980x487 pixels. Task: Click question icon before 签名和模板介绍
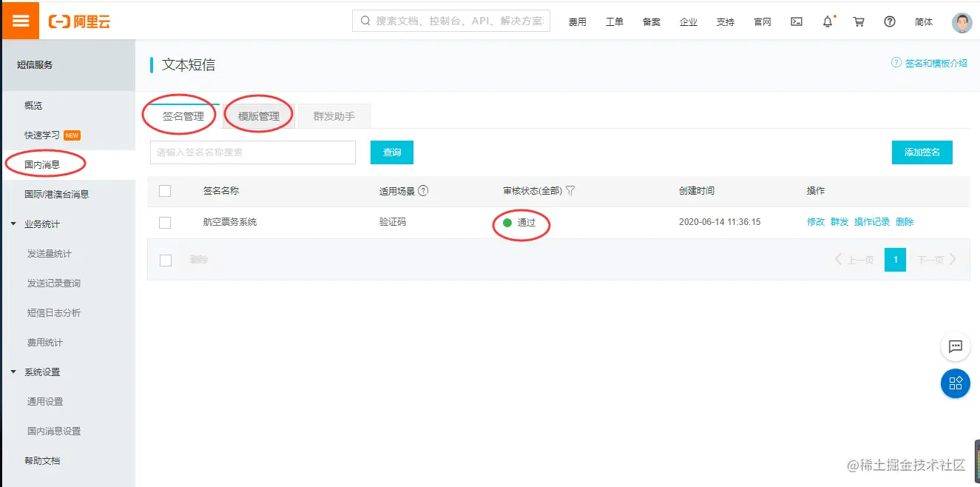[896, 63]
